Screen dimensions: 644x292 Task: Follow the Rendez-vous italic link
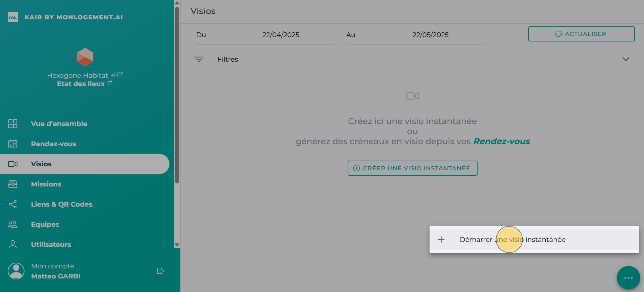click(501, 141)
